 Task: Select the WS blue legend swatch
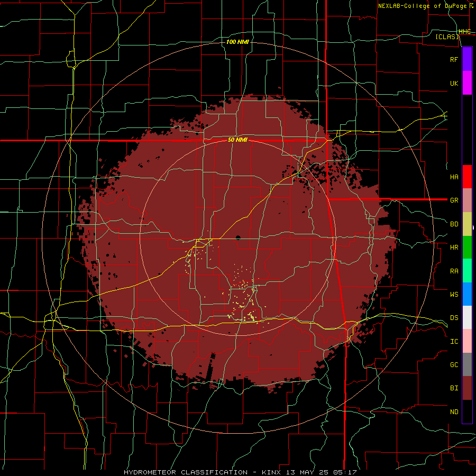pos(467,294)
